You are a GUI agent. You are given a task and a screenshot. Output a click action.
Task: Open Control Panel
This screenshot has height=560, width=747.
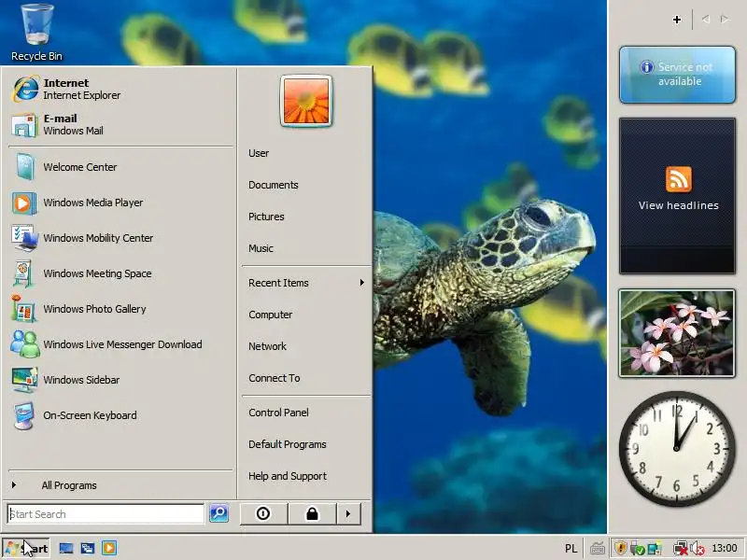tap(278, 413)
